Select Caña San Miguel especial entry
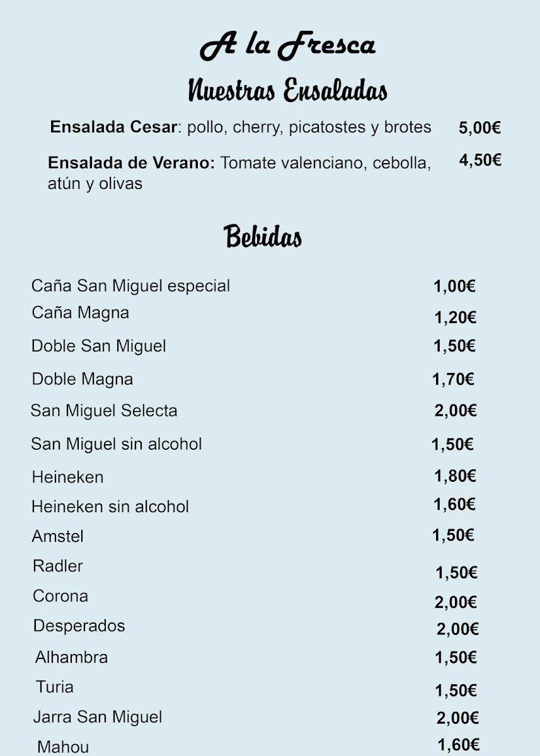Viewport: 540px width, 756px height. (130, 286)
